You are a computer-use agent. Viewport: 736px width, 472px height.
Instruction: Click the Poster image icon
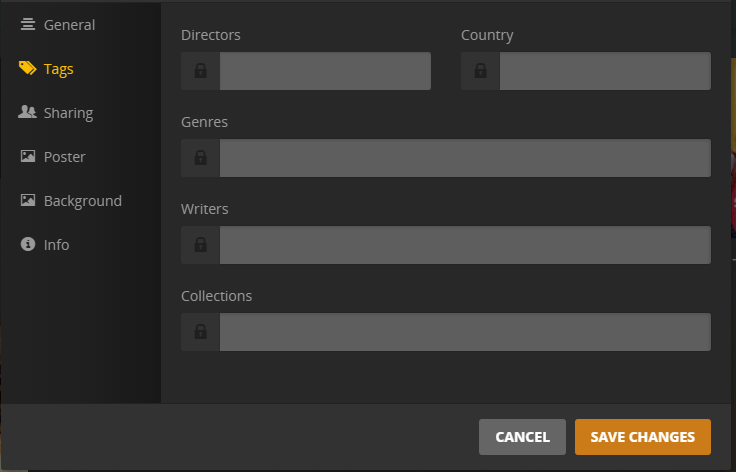[x=27, y=157]
